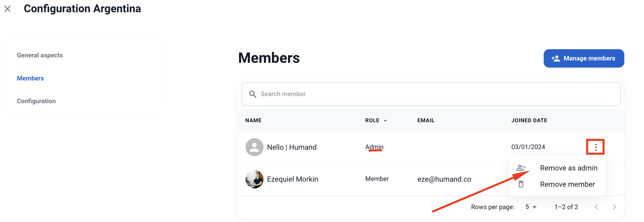The height and width of the screenshot is (222, 644).
Task: Close the Configuration Argentina panel
Action: pos(7,9)
